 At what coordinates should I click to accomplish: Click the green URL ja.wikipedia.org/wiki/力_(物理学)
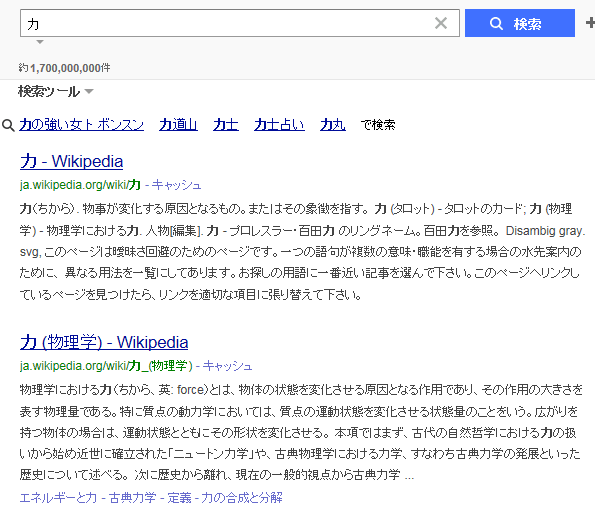click(x=106, y=366)
